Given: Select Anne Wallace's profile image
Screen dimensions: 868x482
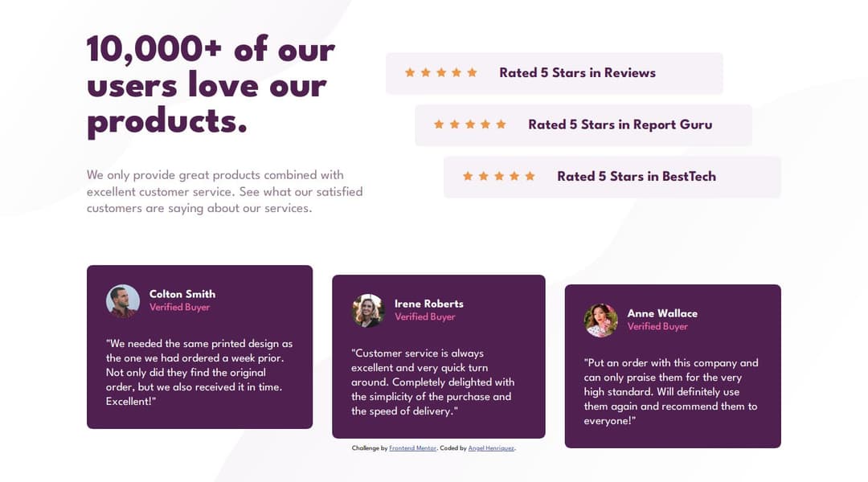Looking at the screenshot, I should click(x=600, y=321).
